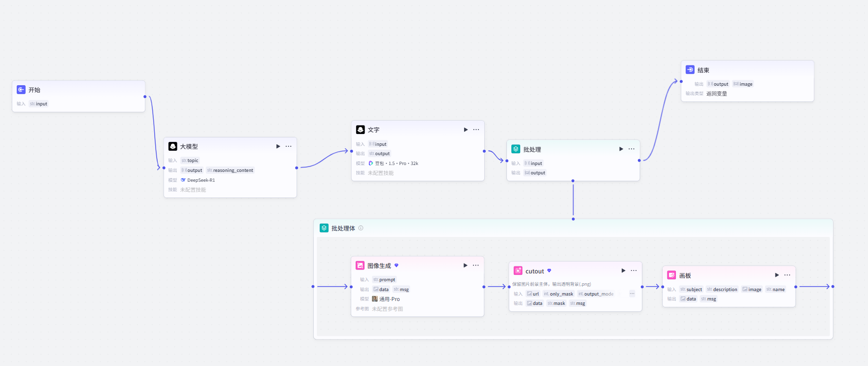Screen dimensions: 868x366
Task: Open more options menu on 图像生成 node
Action: point(476,265)
